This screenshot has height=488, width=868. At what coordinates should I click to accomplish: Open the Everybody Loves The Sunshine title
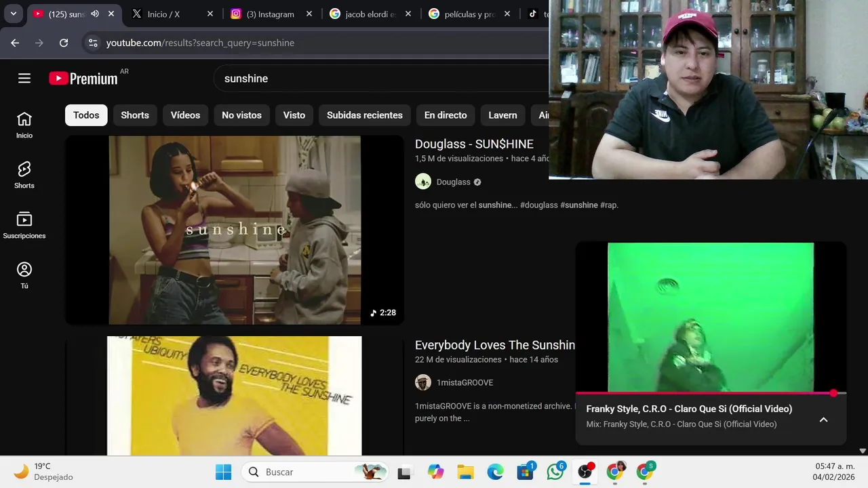pos(495,345)
